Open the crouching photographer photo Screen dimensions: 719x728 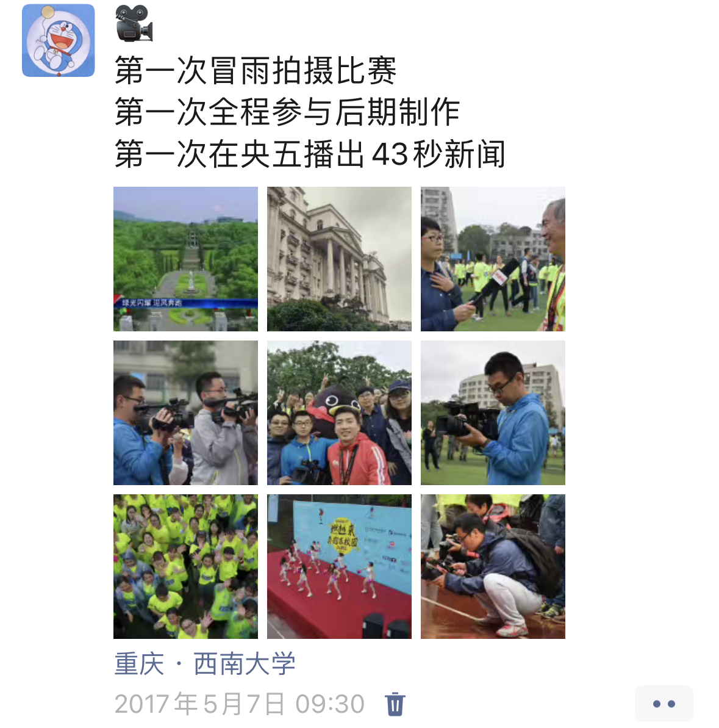pos(493,566)
